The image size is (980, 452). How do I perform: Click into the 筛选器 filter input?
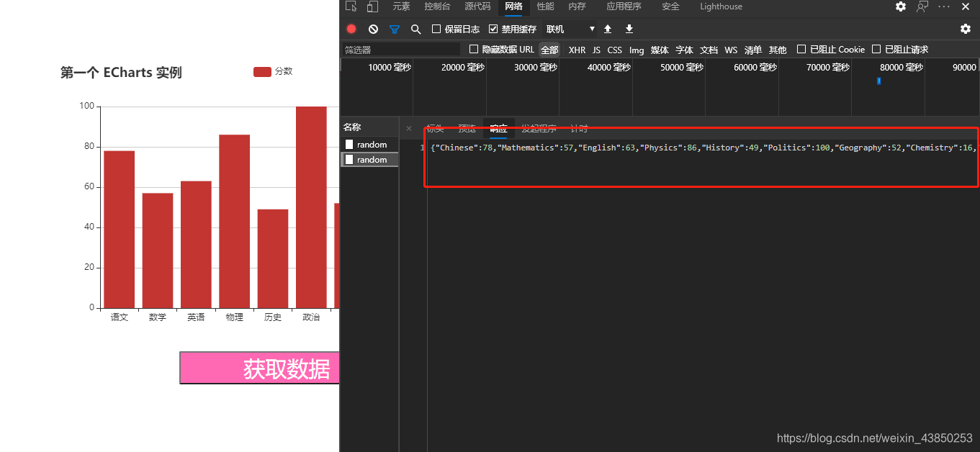[x=400, y=50]
